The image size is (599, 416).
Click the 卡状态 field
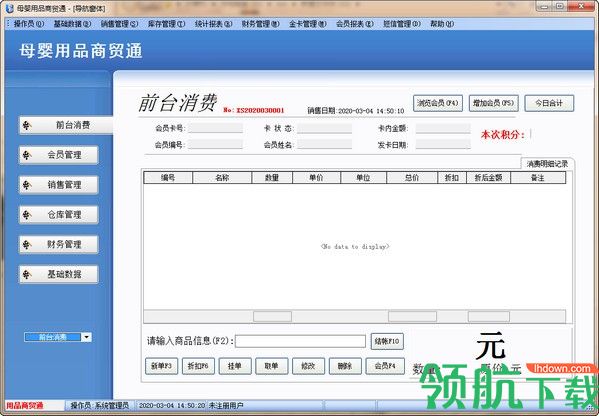pos(324,128)
